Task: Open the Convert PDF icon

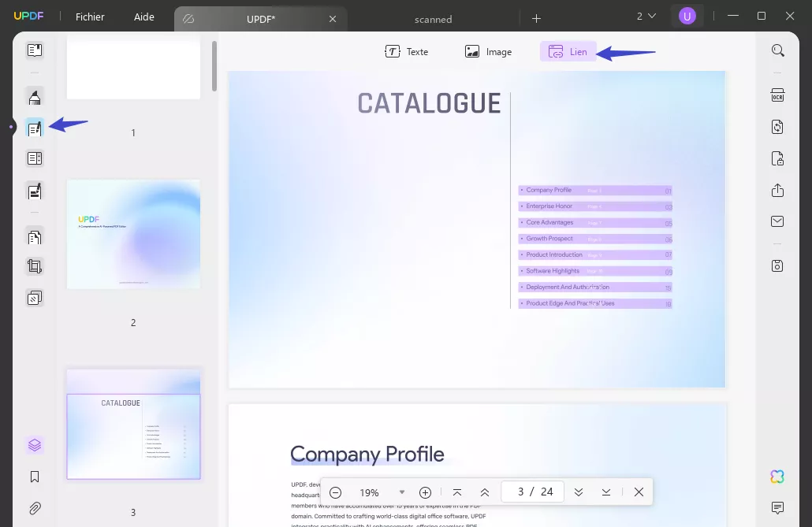Action: 777,127
